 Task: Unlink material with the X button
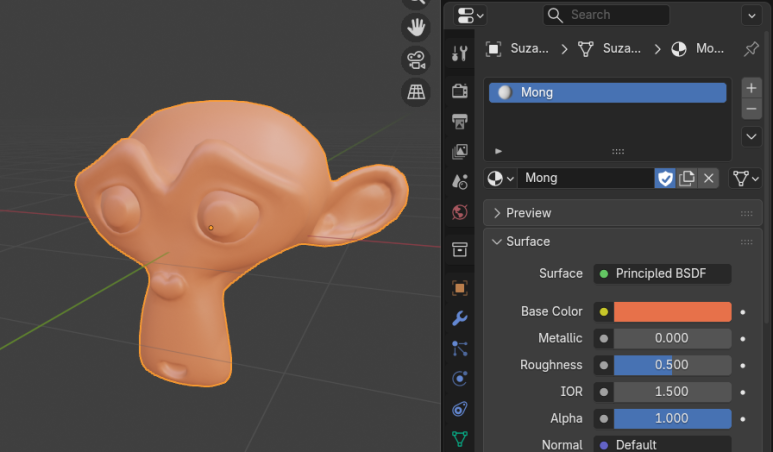pos(708,178)
